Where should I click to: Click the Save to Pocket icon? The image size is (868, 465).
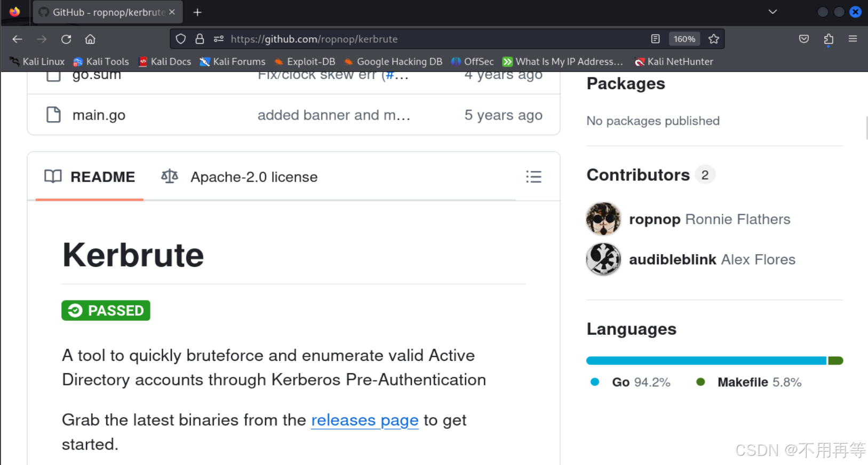(x=804, y=39)
